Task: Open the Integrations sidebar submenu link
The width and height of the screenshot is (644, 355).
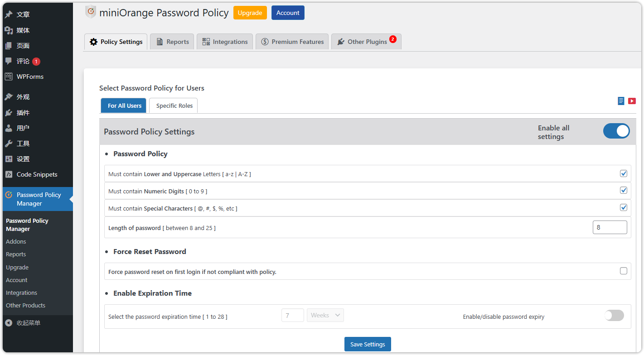Action: coord(21,293)
